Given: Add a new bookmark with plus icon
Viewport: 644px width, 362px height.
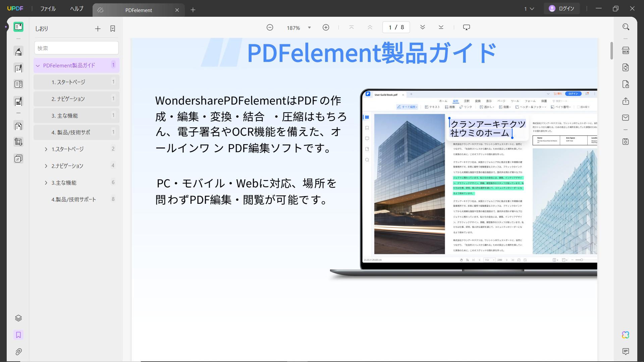Looking at the screenshot, I should click(x=98, y=29).
